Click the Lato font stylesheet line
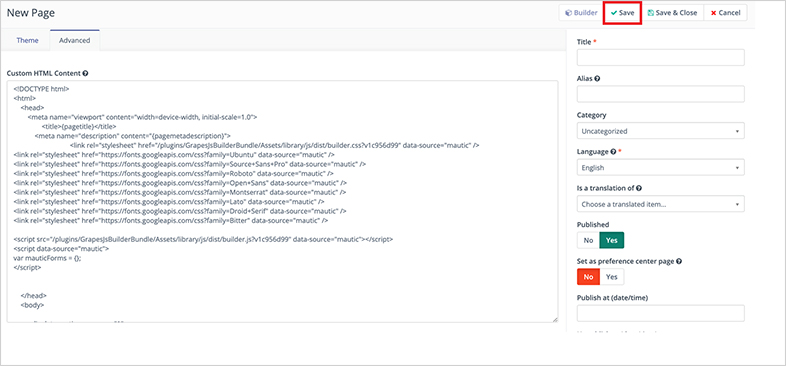 point(169,202)
